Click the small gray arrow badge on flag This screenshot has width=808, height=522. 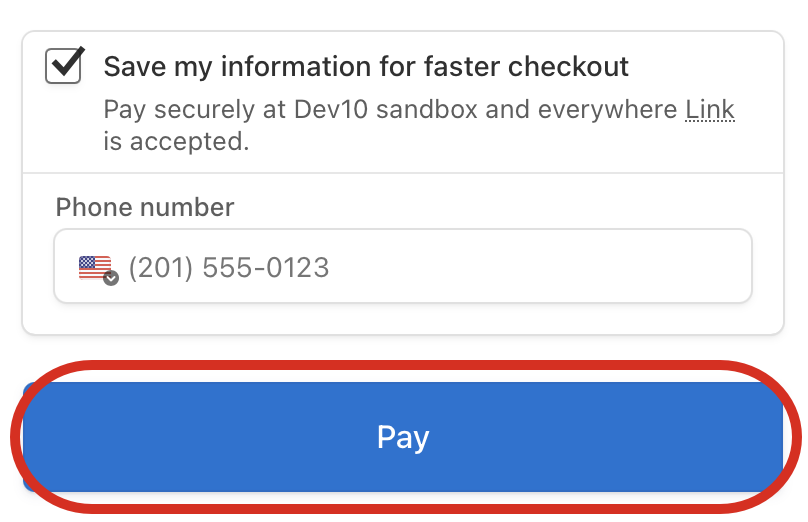[x=111, y=278]
